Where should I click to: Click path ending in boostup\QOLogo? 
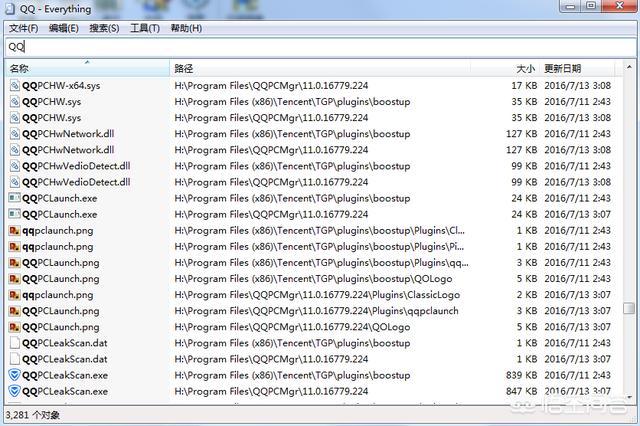tap(313, 279)
